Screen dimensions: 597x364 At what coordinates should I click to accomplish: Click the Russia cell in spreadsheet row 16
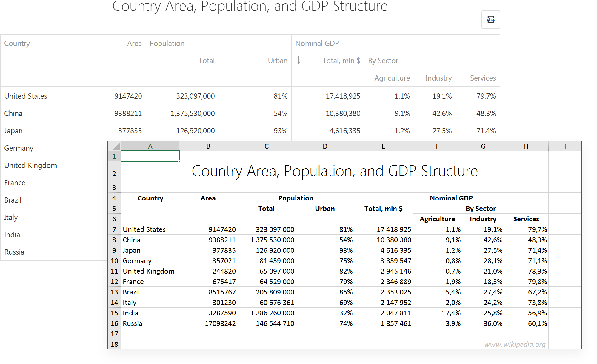point(150,323)
